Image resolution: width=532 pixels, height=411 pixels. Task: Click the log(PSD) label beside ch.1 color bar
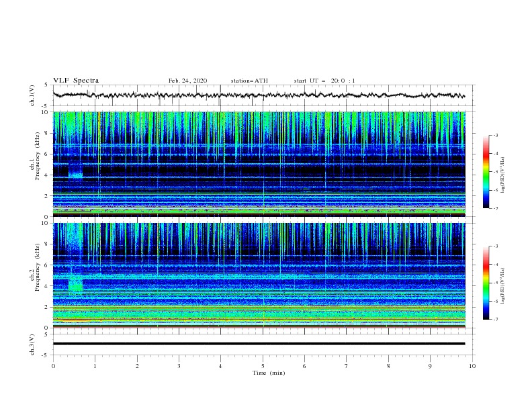(x=503, y=175)
